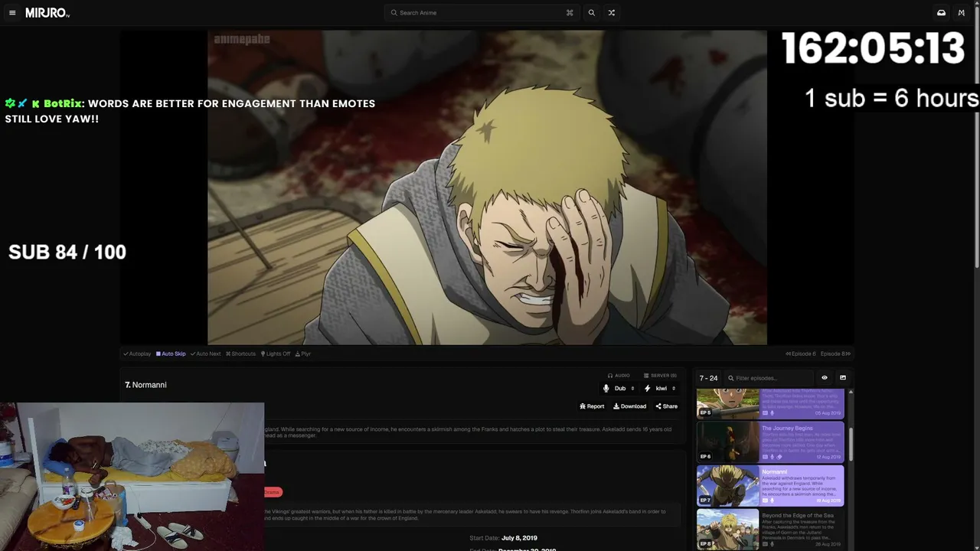Click the episode list scroll-up arrow
Viewport: 980px width, 551px height.
coord(851,392)
